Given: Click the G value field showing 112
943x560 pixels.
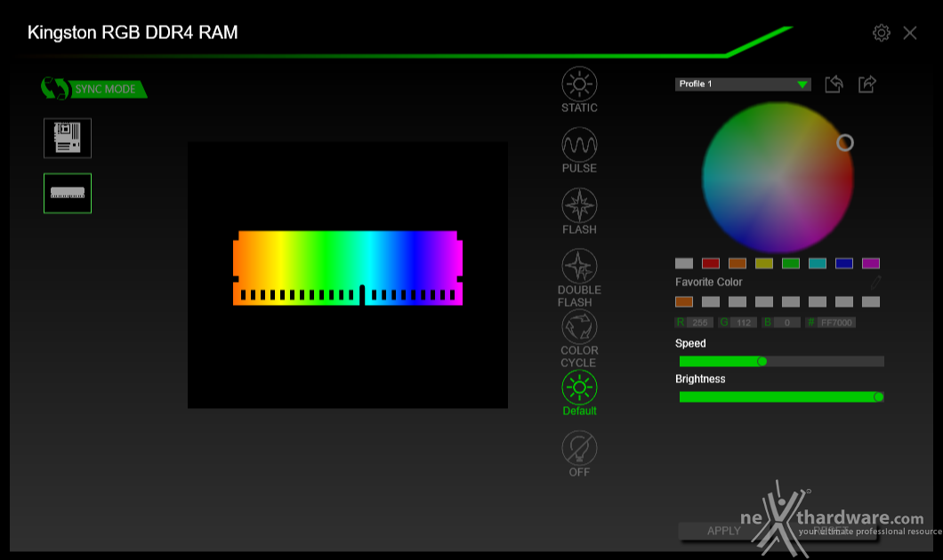Looking at the screenshot, I should 744,323.
